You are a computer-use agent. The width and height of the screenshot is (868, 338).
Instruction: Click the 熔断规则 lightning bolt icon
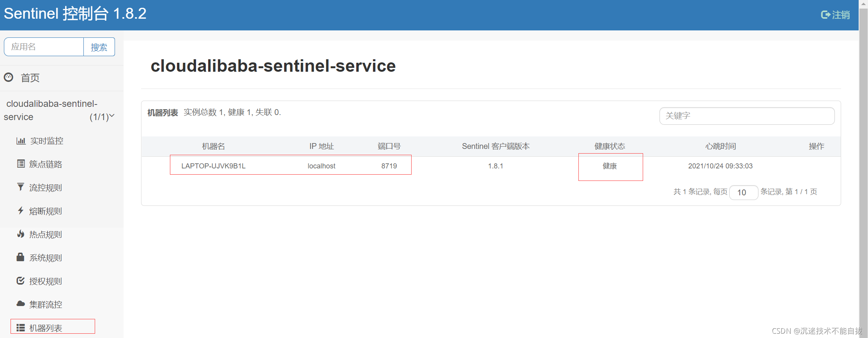click(21, 211)
